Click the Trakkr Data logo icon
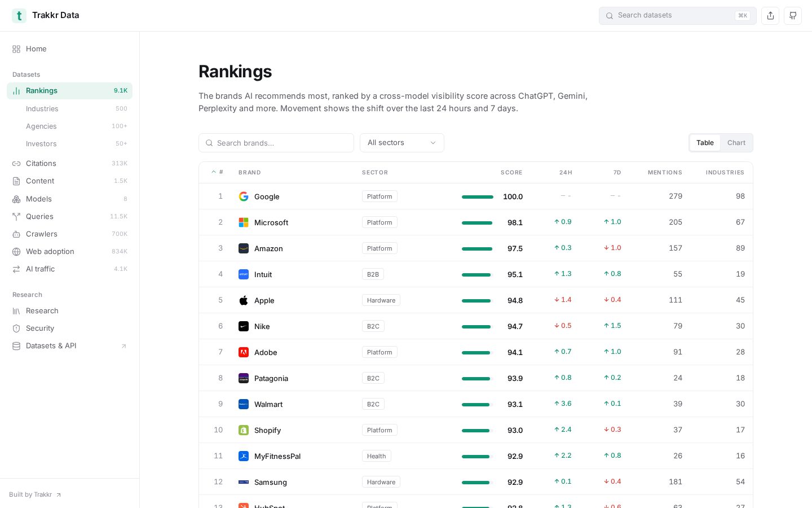Image resolution: width=812 pixels, height=508 pixels. pos(19,16)
